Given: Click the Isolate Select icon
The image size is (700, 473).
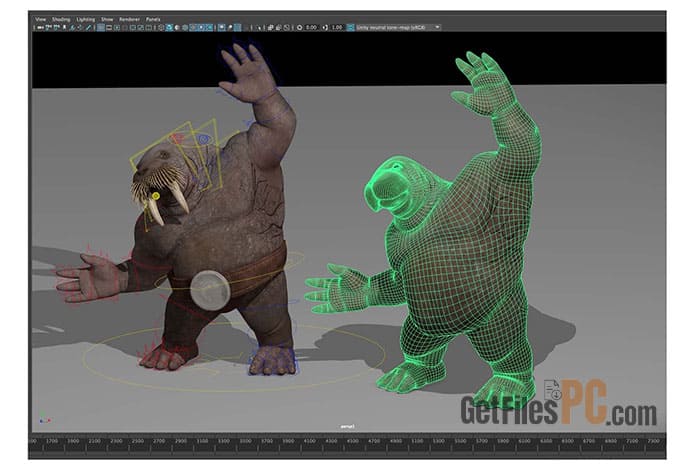Looking at the screenshot, I should coord(259,28).
